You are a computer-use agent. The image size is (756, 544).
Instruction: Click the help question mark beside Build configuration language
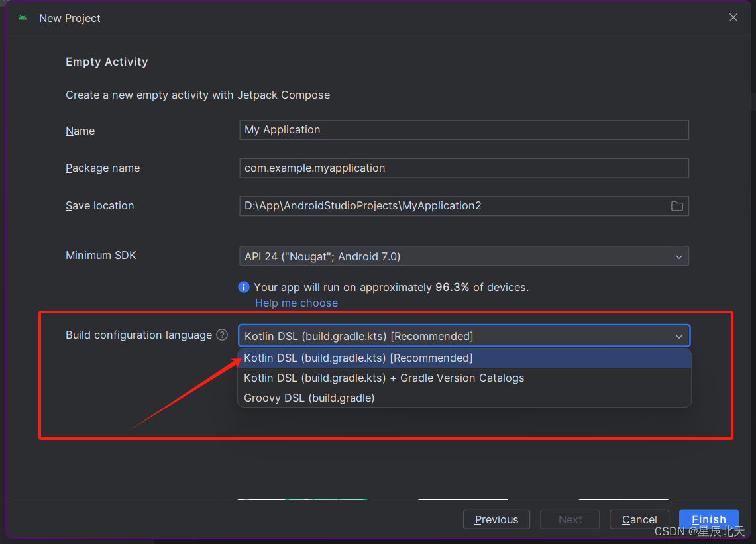click(x=222, y=335)
